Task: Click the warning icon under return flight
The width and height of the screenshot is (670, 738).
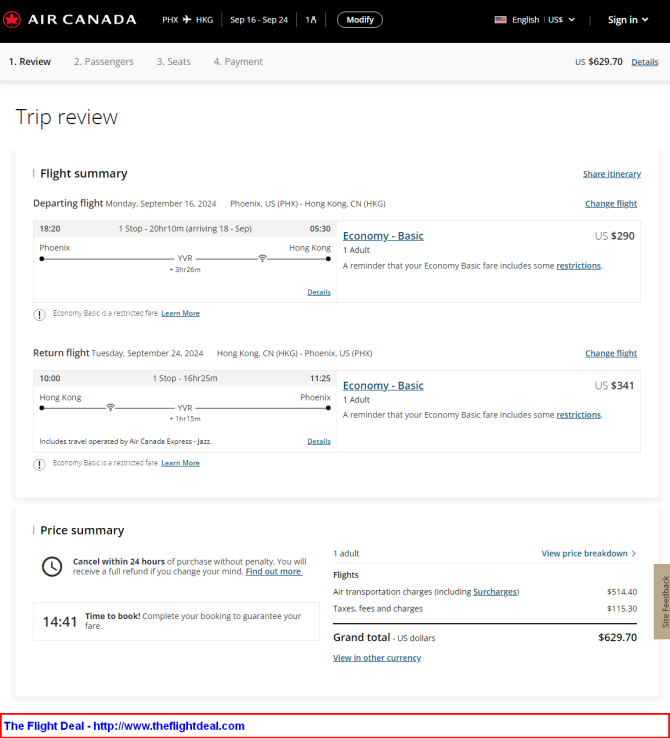Action: (40, 465)
